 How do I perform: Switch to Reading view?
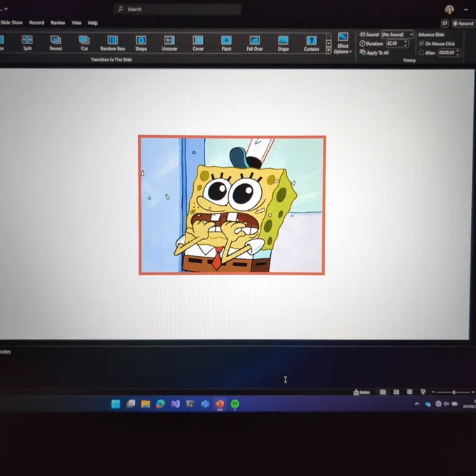[409, 392]
